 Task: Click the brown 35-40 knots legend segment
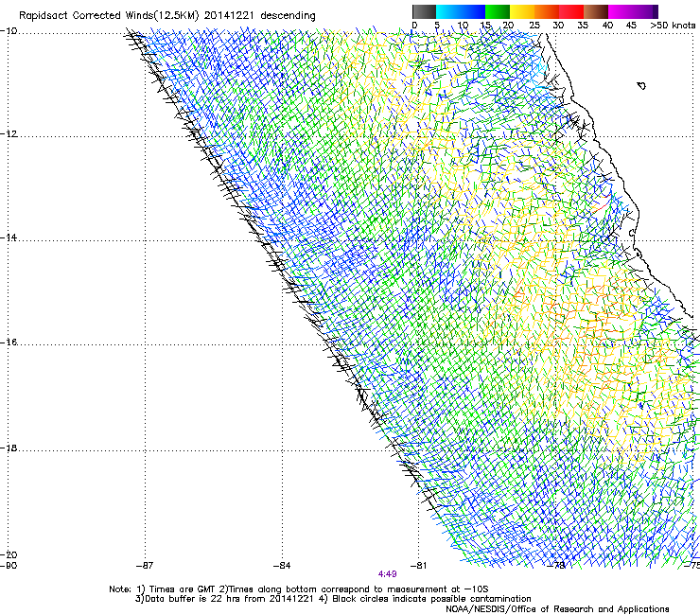pyautogui.click(x=596, y=11)
